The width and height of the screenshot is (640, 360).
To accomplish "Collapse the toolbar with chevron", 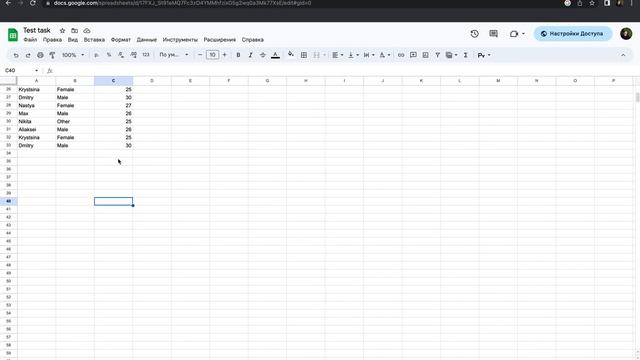I will click(623, 55).
